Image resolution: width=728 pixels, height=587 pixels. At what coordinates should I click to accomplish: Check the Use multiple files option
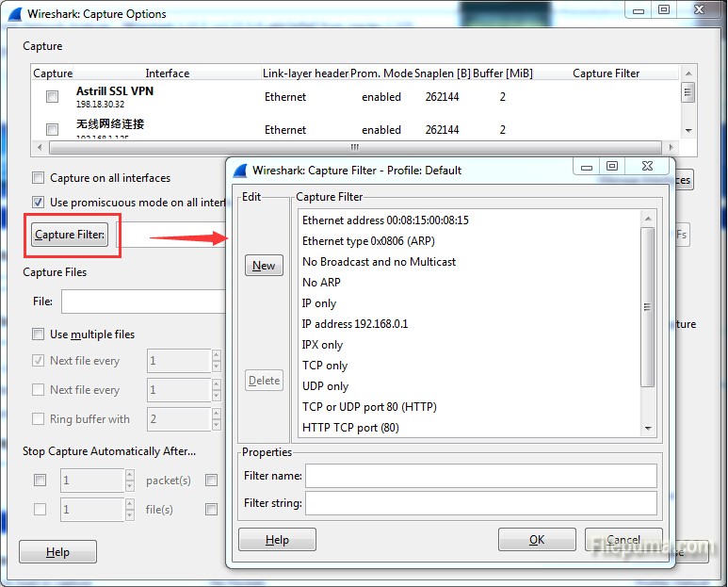tap(39, 334)
